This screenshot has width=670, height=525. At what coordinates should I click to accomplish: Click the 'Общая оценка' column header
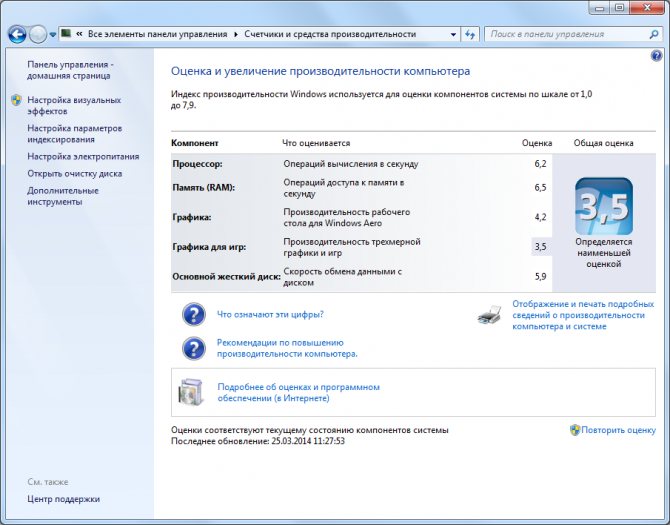tap(603, 143)
